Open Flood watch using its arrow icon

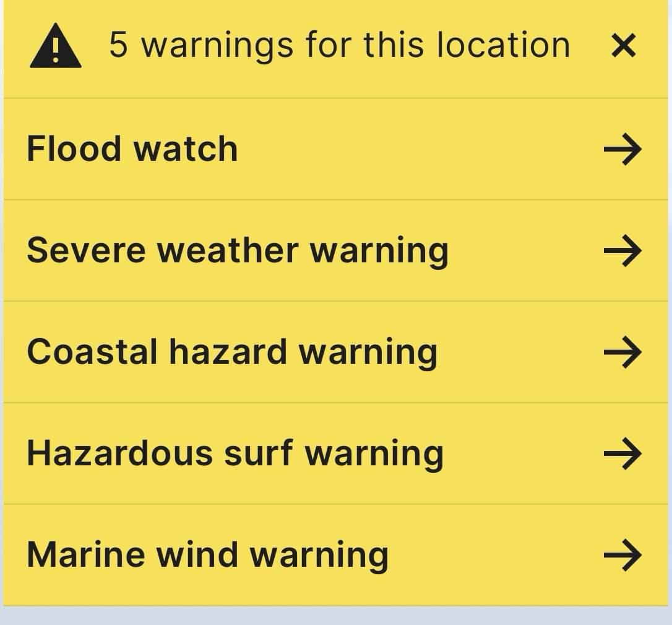[x=622, y=149]
